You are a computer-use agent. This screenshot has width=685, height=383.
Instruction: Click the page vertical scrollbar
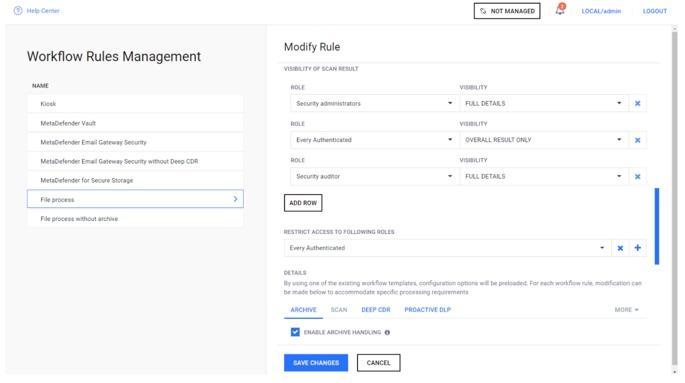tap(675, 197)
